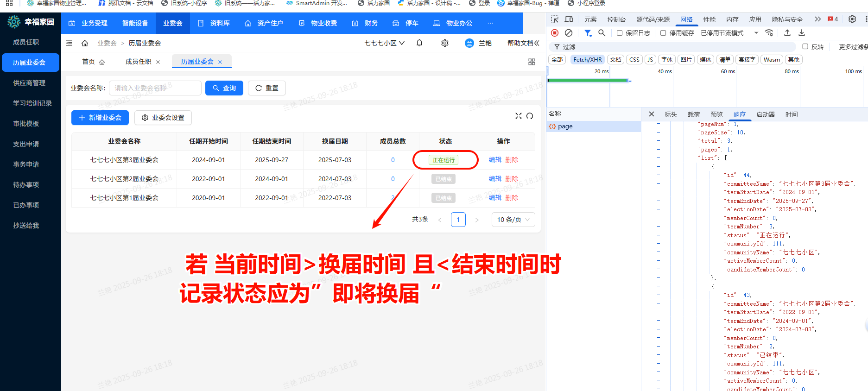This screenshot has width=868, height=391.
Task: Click the export HAR download arrow icon
Action: (x=802, y=33)
